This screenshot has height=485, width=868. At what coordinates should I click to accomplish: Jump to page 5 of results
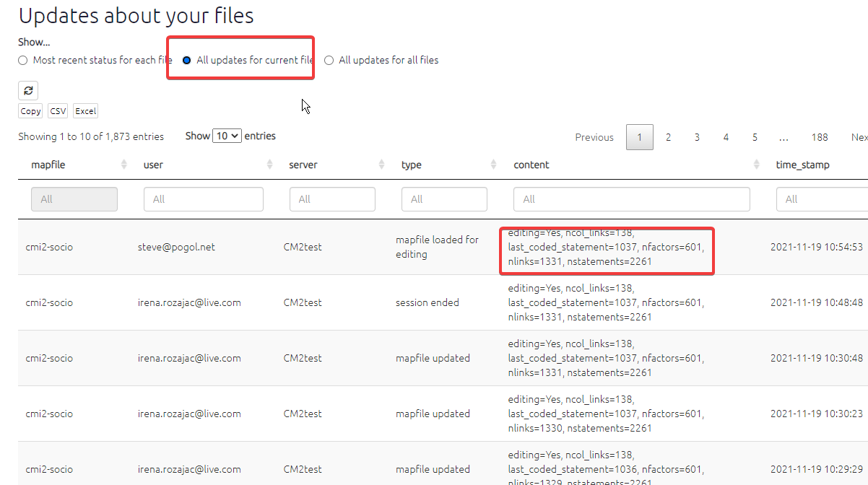(755, 137)
